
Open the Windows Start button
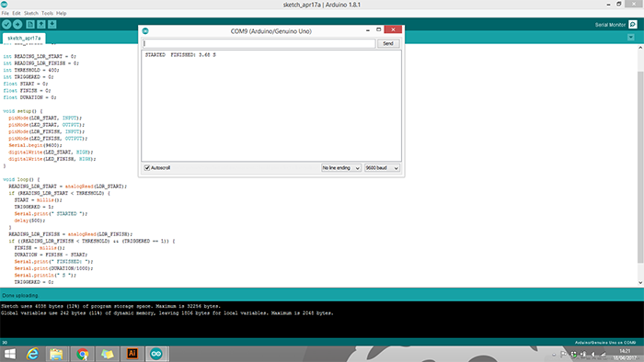pos(10,354)
